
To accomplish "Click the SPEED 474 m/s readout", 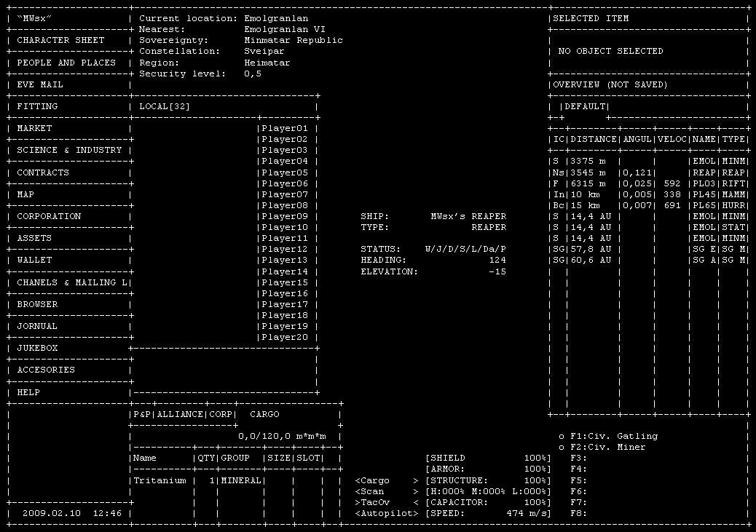I will point(488,513).
